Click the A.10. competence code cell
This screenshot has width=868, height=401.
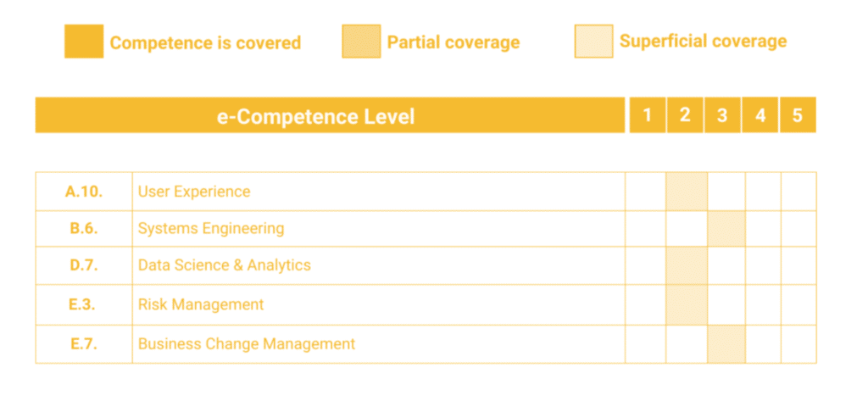point(84,192)
